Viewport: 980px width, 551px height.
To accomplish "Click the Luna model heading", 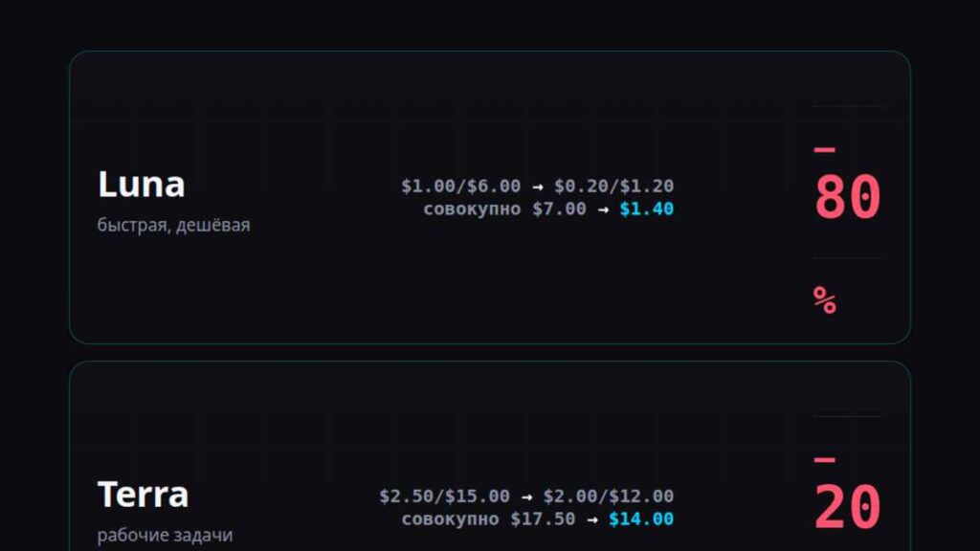I will point(142,185).
